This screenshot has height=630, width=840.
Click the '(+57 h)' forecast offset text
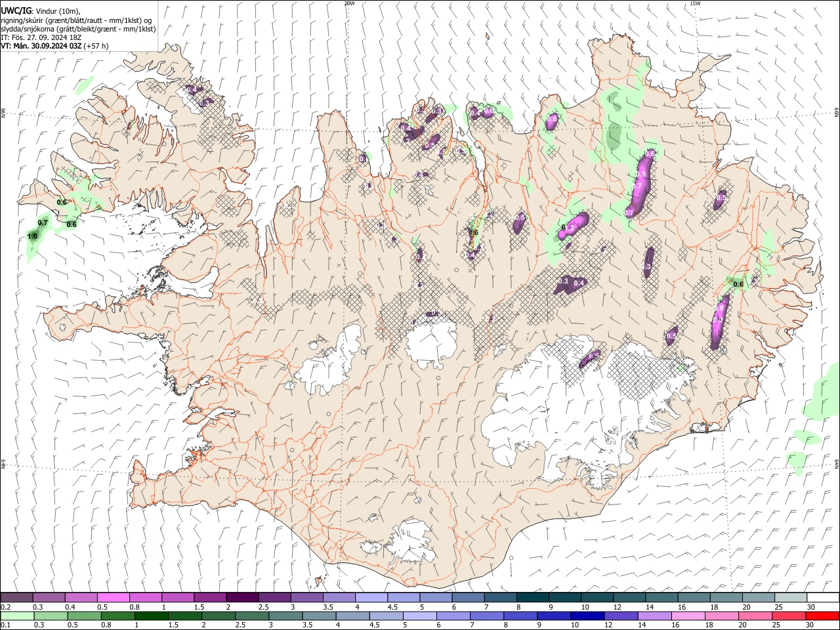coord(96,46)
